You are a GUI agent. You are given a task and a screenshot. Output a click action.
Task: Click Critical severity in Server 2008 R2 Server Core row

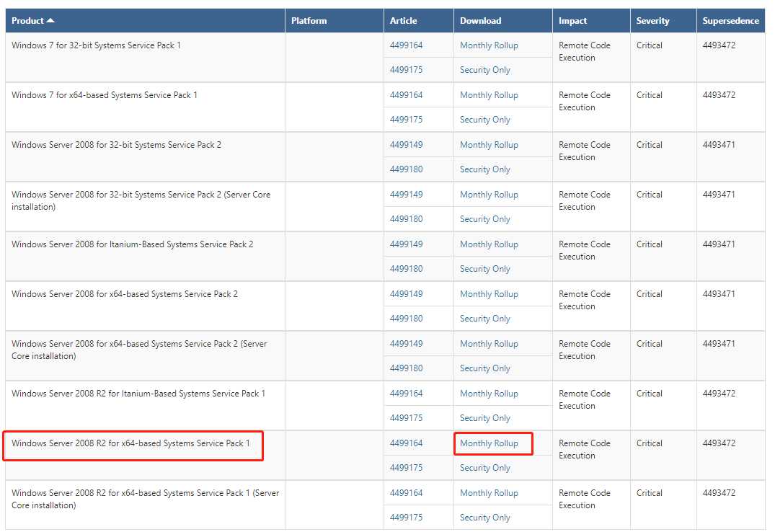[x=649, y=493]
